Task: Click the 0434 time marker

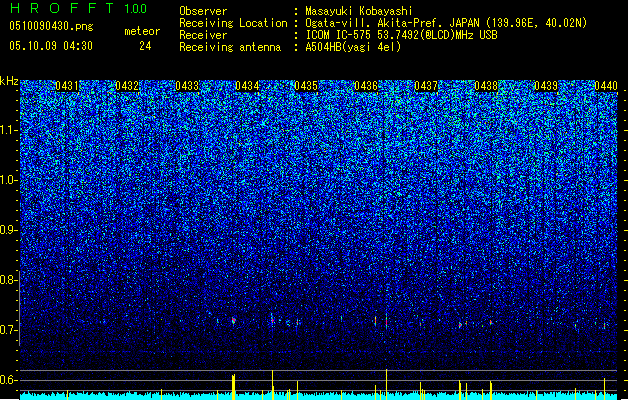Action: (247, 86)
